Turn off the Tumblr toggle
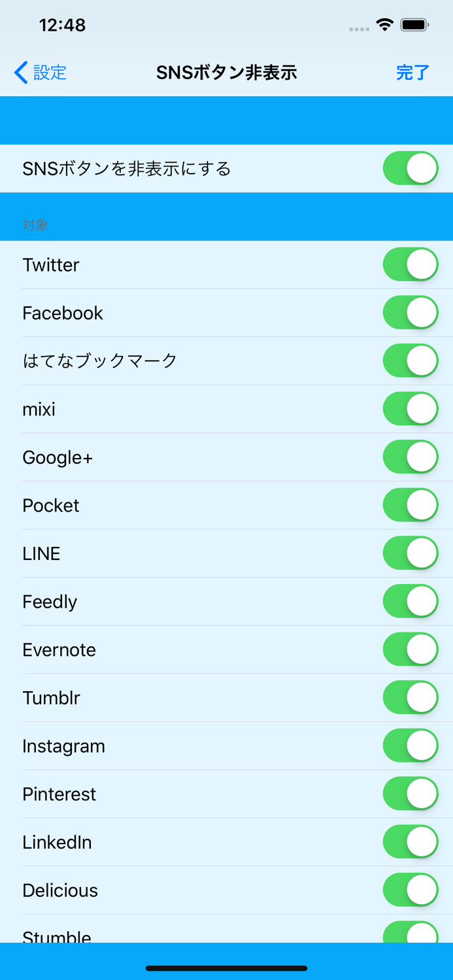The image size is (453, 980). (x=411, y=697)
